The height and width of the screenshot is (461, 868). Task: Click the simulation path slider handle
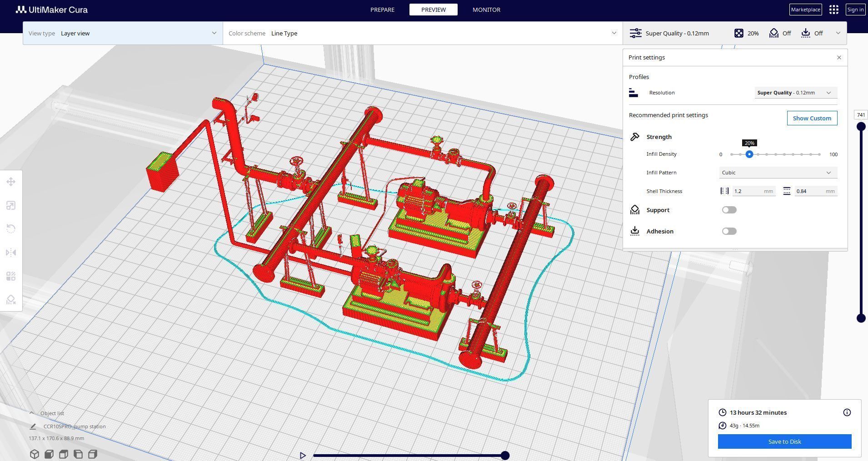click(505, 456)
